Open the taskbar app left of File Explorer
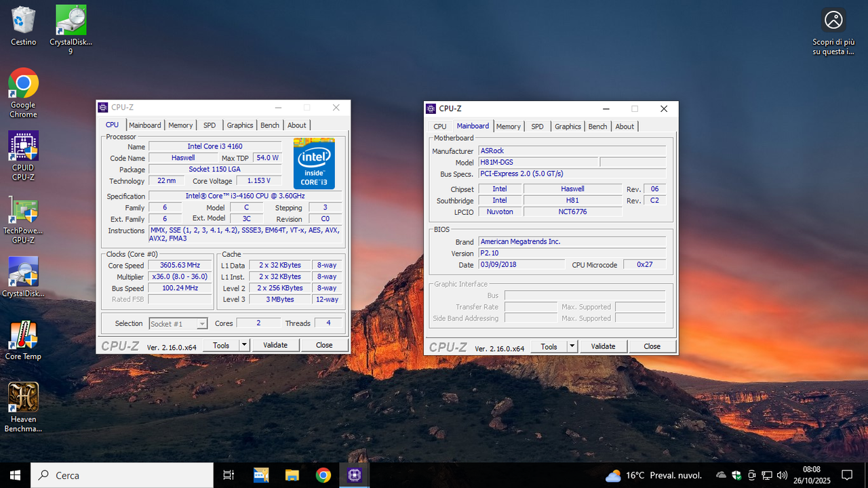This screenshot has height=488, width=868. (261, 475)
